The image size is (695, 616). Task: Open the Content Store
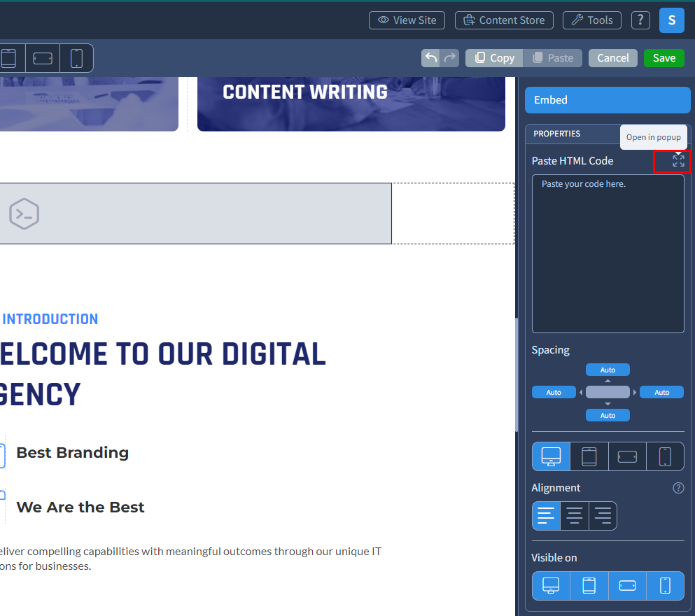[504, 20]
